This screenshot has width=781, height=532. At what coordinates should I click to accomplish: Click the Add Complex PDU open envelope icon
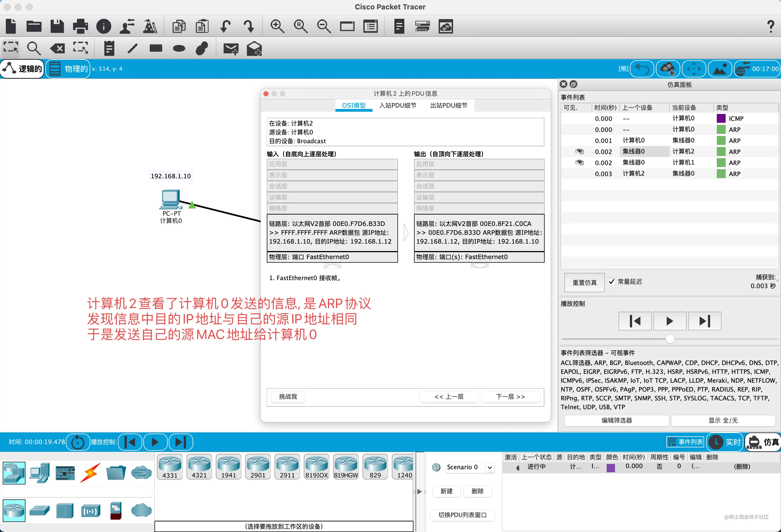click(254, 48)
